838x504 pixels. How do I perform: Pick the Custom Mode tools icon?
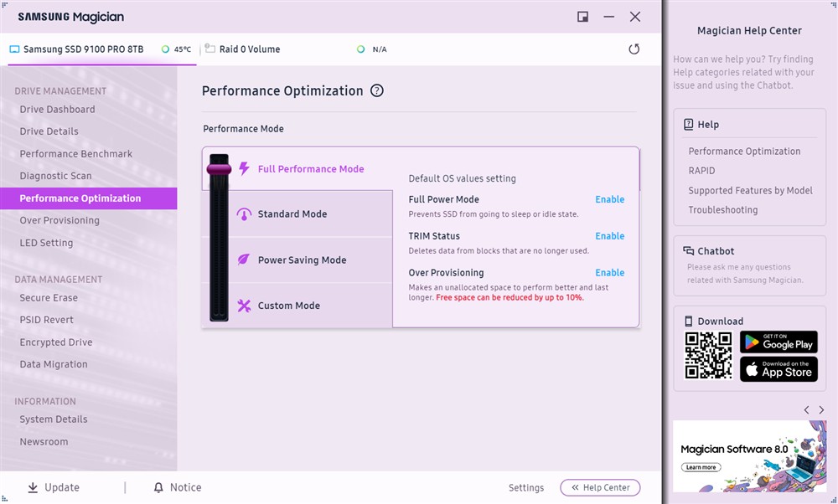[x=244, y=306]
